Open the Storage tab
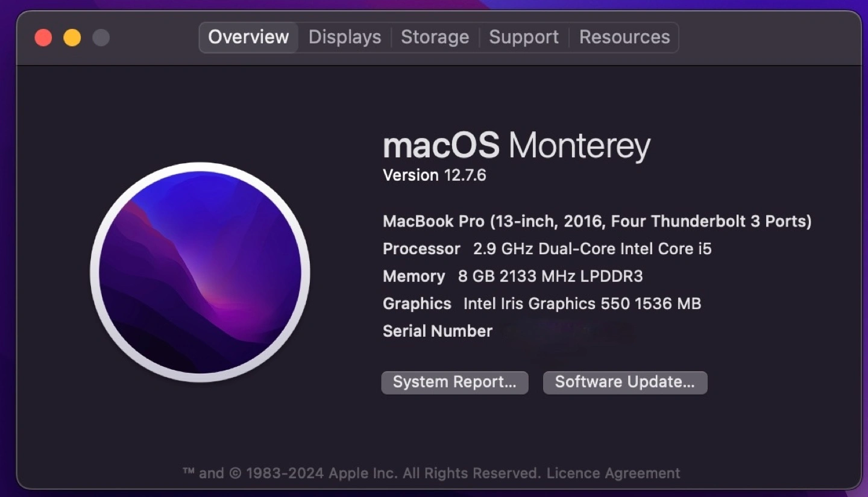 point(435,37)
